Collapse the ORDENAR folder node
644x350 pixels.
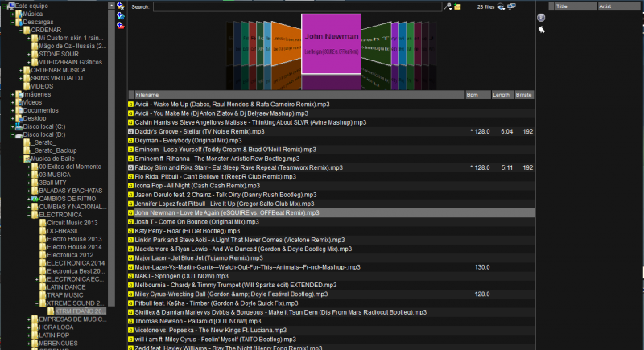[x=21, y=30]
